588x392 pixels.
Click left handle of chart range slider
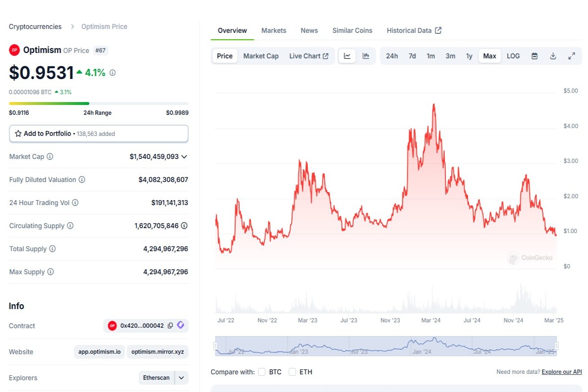[215, 346]
